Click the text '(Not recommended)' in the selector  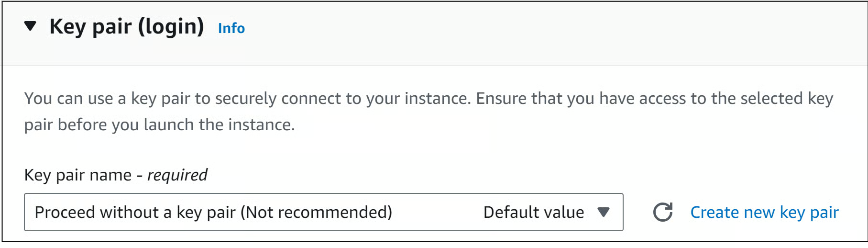[x=316, y=212]
